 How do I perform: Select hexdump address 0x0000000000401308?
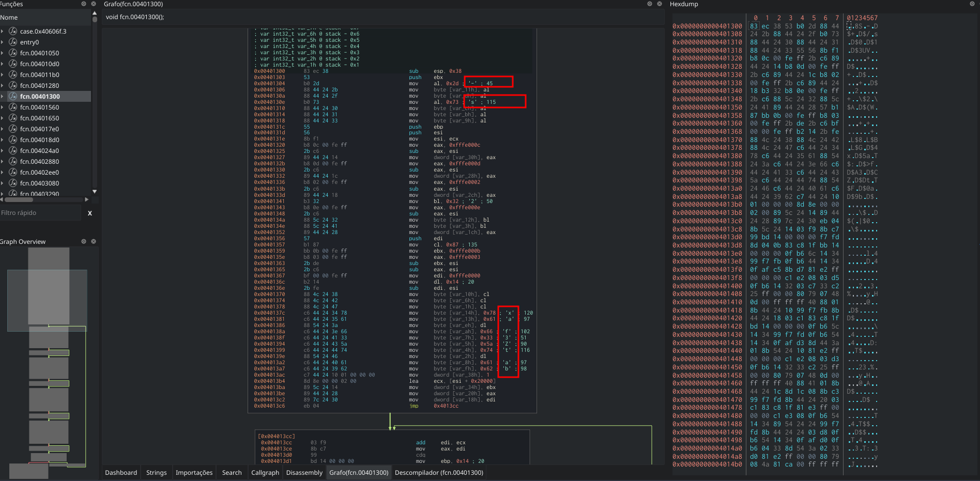tap(707, 34)
